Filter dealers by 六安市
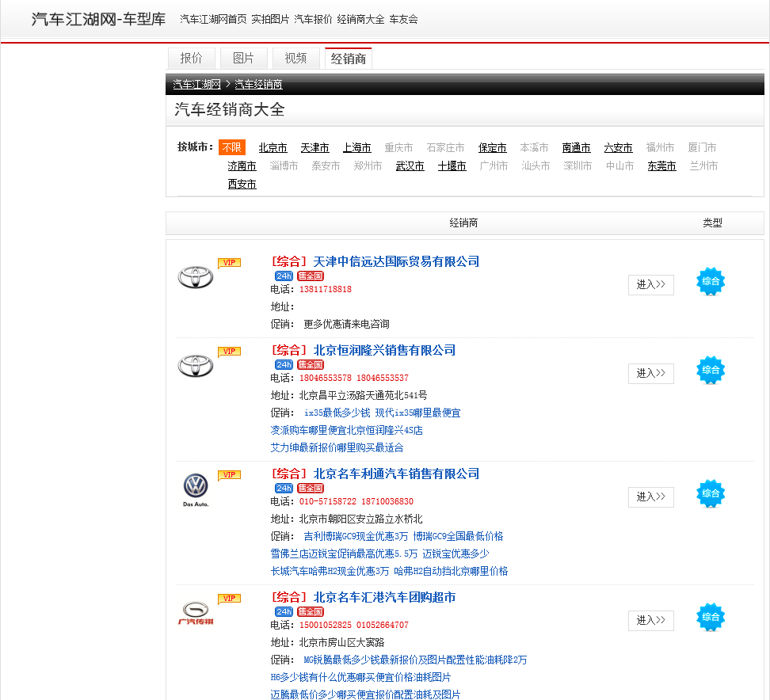The height and width of the screenshot is (700, 770). (618, 148)
